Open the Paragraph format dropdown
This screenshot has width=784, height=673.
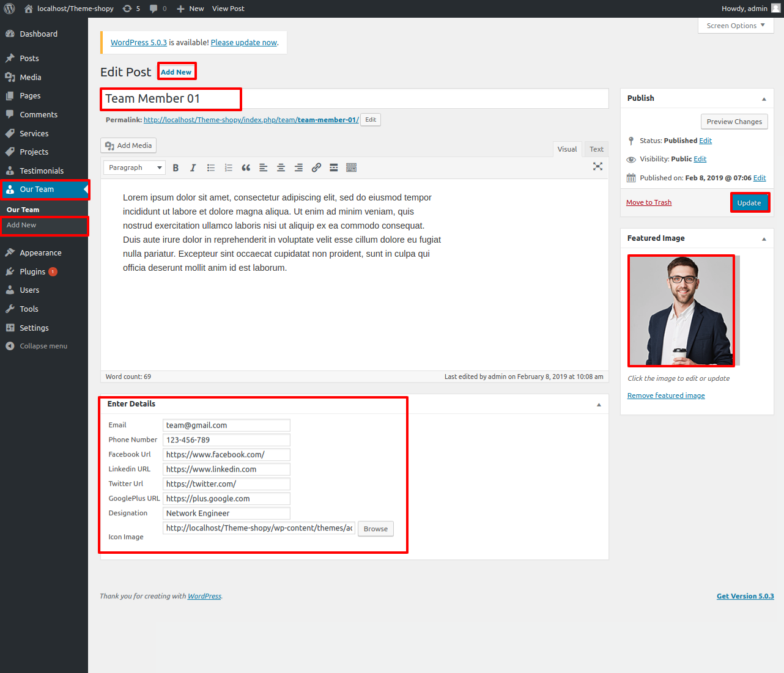tap(134, 167)
